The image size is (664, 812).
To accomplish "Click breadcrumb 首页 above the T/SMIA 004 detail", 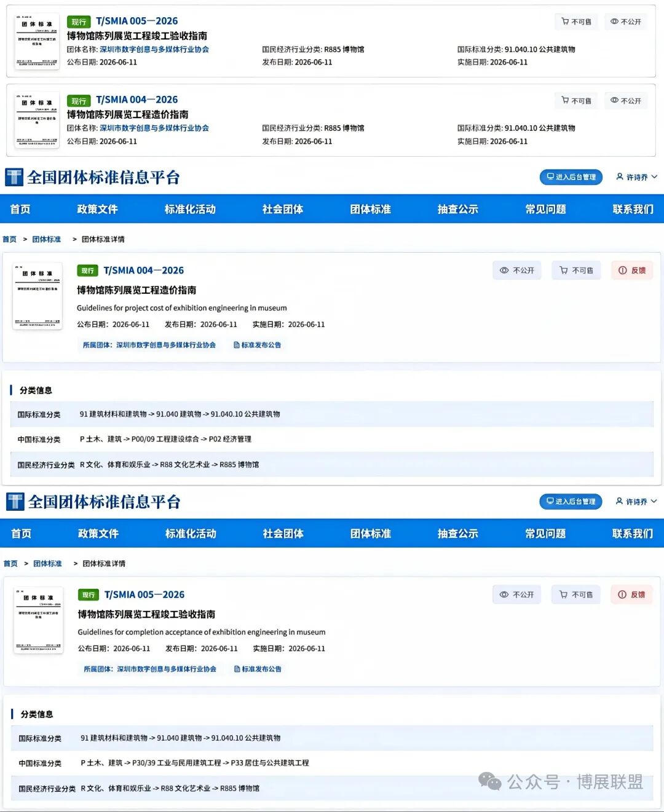I will click(x=10, y=239).
